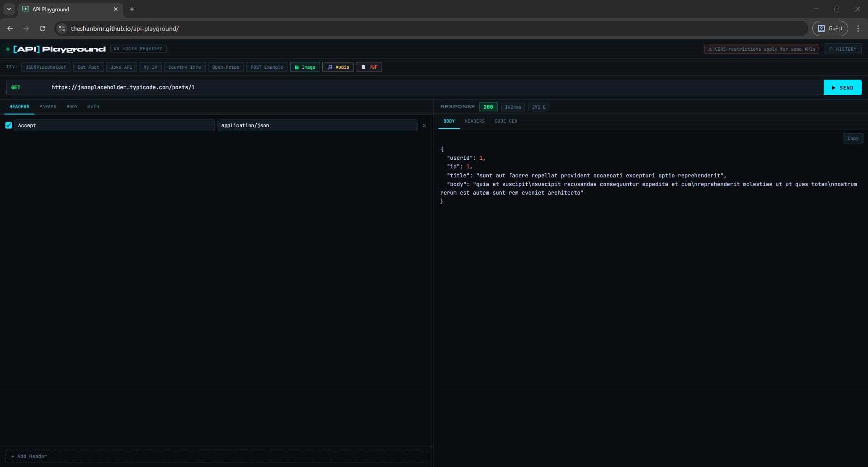This screenshot has height=467, width=868.
Task: Go forward in browser history
Action: (26, 29)
